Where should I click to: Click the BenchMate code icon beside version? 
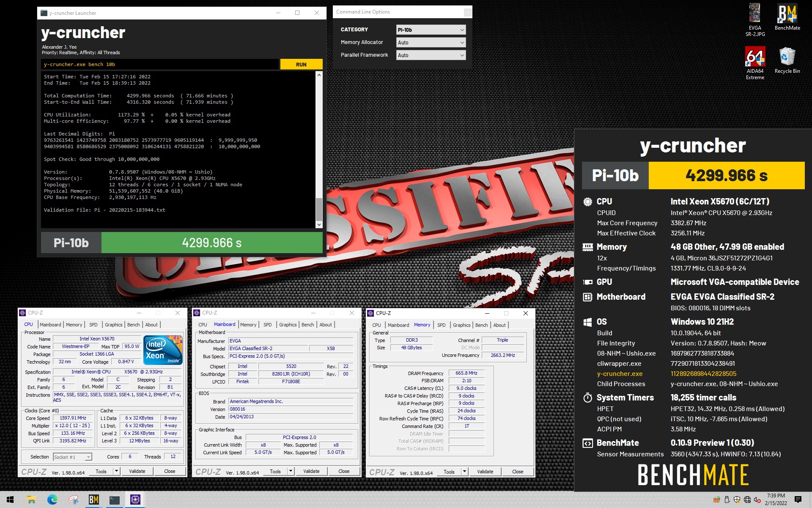(587, 443)
